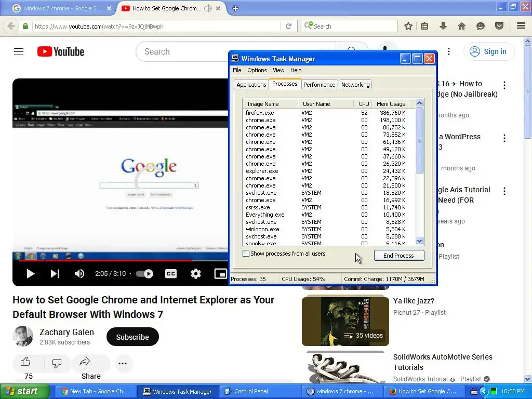Open more actions menu below video
This screenshot has height=399, width=532.
[x=123, y=363]
